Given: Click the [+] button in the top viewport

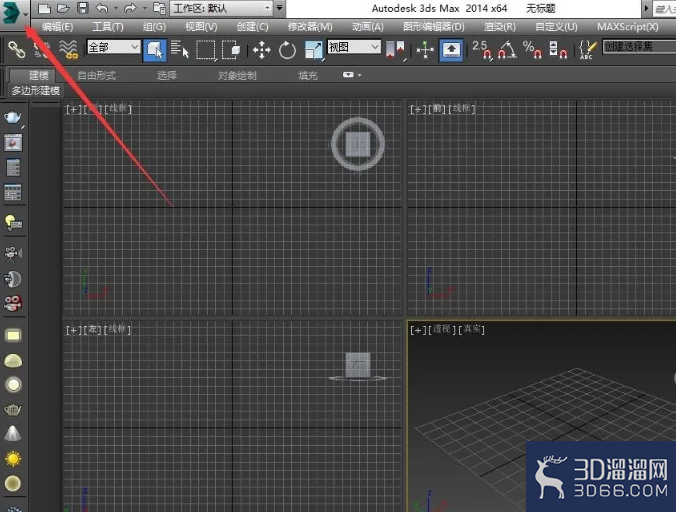Looking at the screenshot, I should click(x=73, y=109).
